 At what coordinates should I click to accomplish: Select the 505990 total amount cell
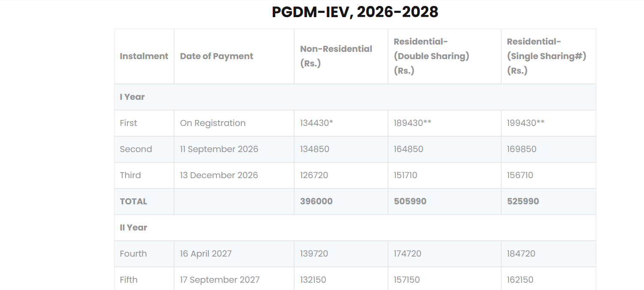410,201
